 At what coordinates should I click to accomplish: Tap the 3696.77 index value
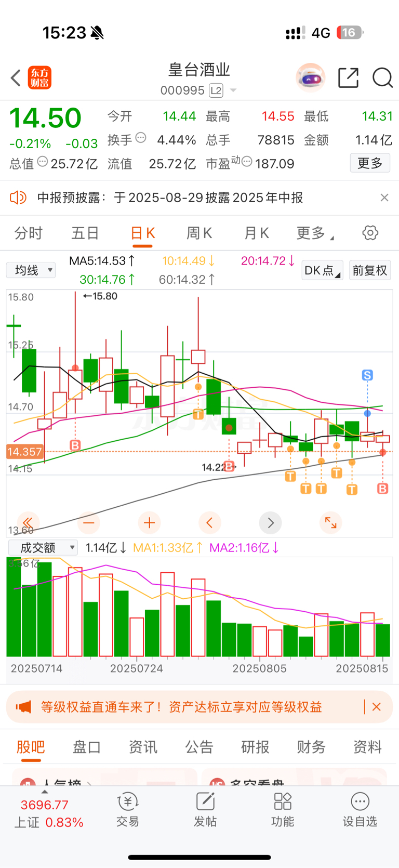click(x=44, y=805)
